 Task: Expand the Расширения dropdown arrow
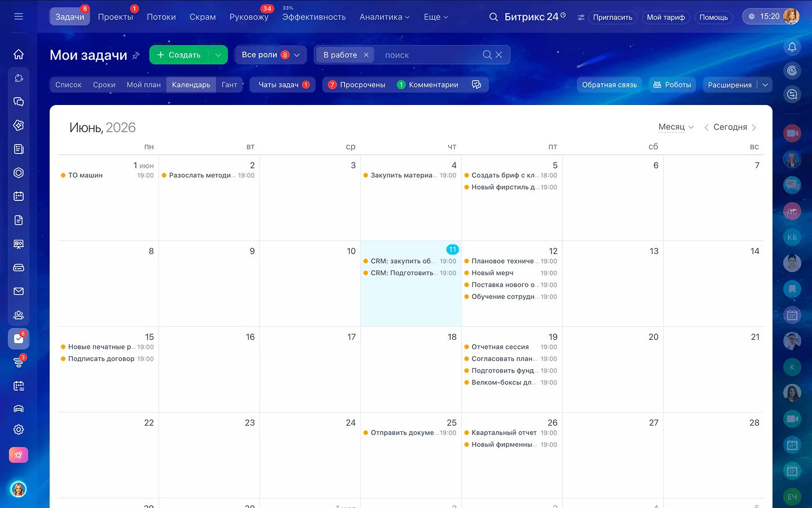pyautogui.click(x=765, y=85)
